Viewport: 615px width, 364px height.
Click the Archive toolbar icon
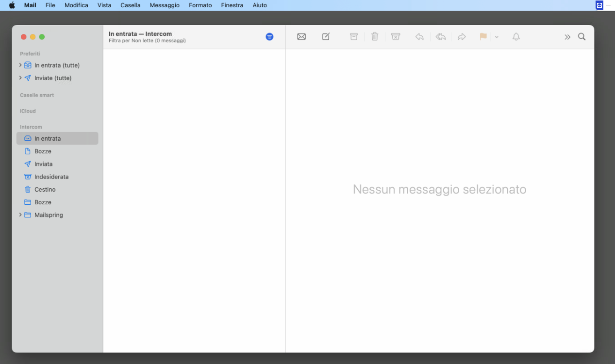(x=354, y=37)
